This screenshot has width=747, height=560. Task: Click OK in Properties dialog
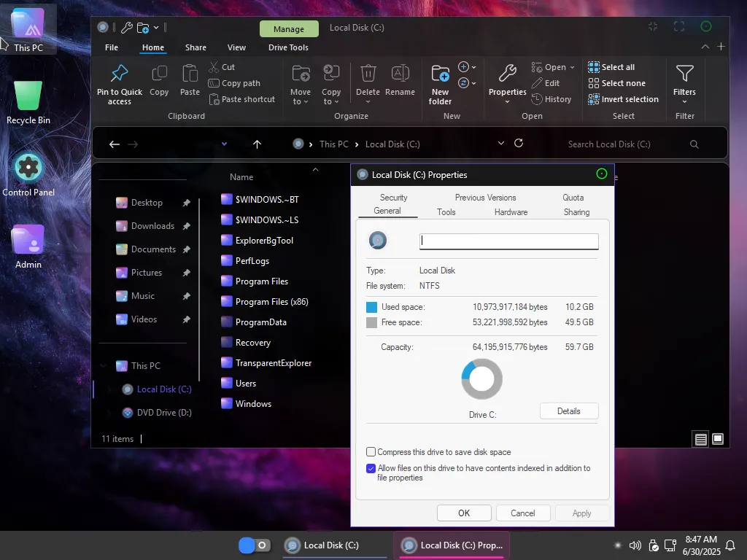pos(464,513)
